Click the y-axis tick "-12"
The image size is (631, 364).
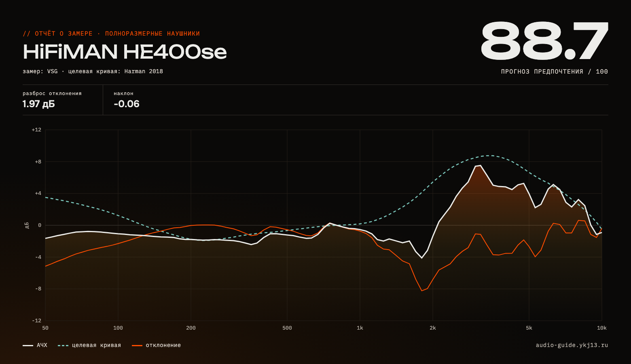[36, 321]
